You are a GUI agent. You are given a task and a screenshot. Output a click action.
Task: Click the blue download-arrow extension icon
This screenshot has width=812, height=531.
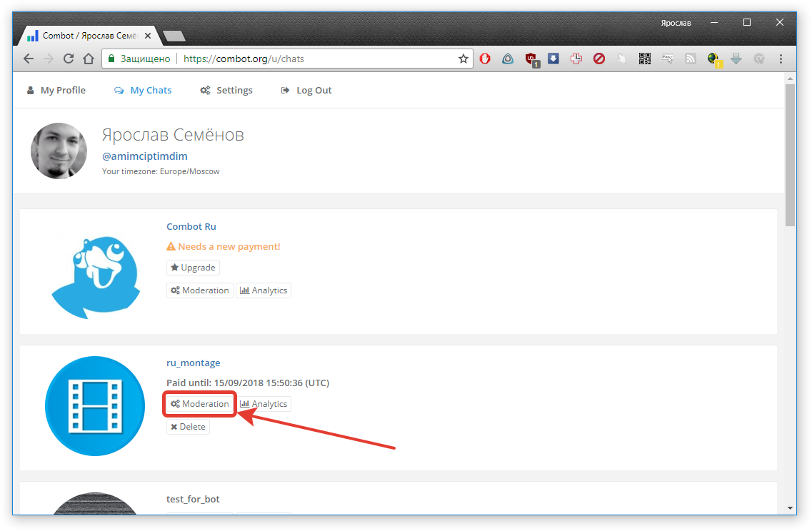553,59
